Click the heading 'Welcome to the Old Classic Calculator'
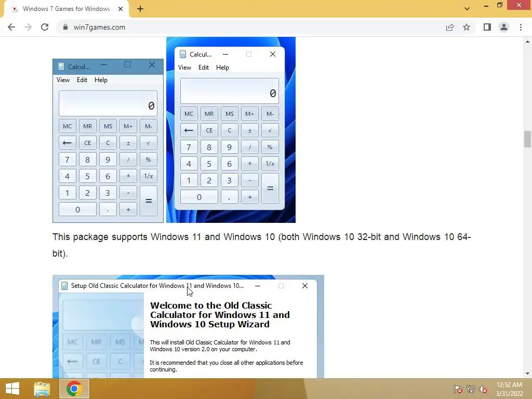 pyautogui.click(x=220, y=314)
